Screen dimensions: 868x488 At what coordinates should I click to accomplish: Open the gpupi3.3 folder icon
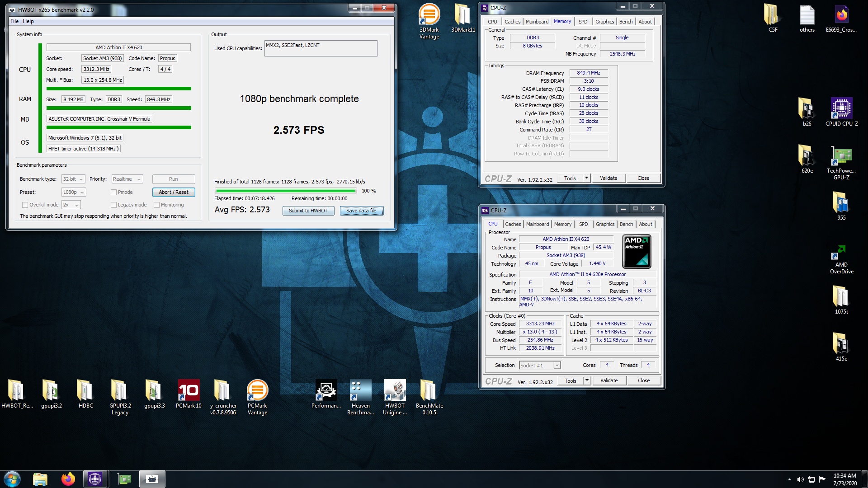click(x=154, y=394)
